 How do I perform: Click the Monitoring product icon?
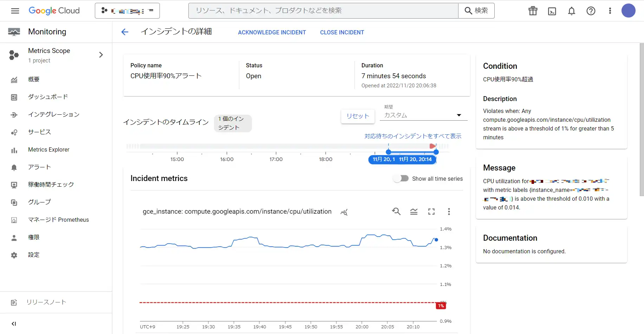[14, 32]
